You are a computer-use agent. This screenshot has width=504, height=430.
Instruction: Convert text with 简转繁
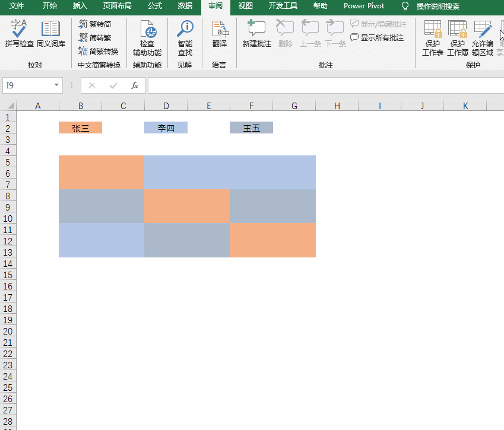[95, 37]
